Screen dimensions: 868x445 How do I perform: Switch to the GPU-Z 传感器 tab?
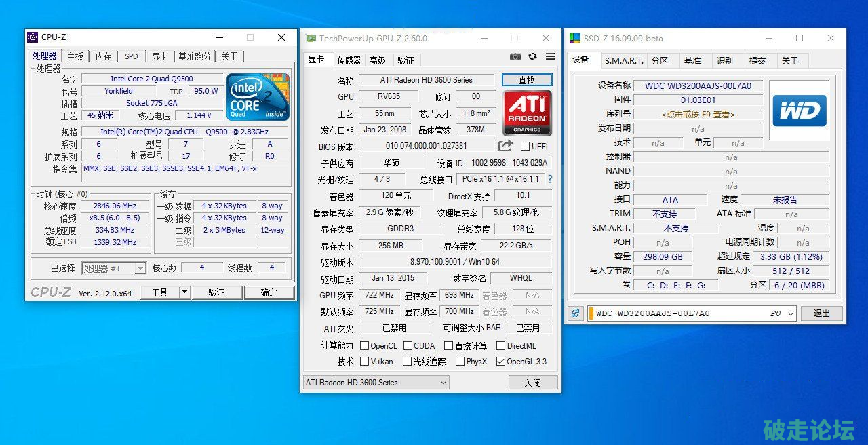point(349,60)
